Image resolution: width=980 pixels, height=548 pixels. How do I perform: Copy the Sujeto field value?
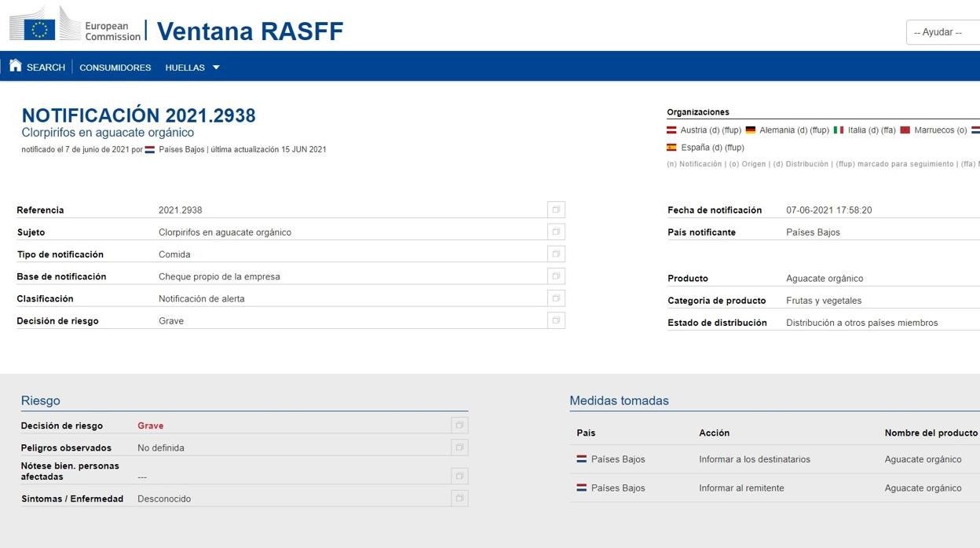coord(556,232)
